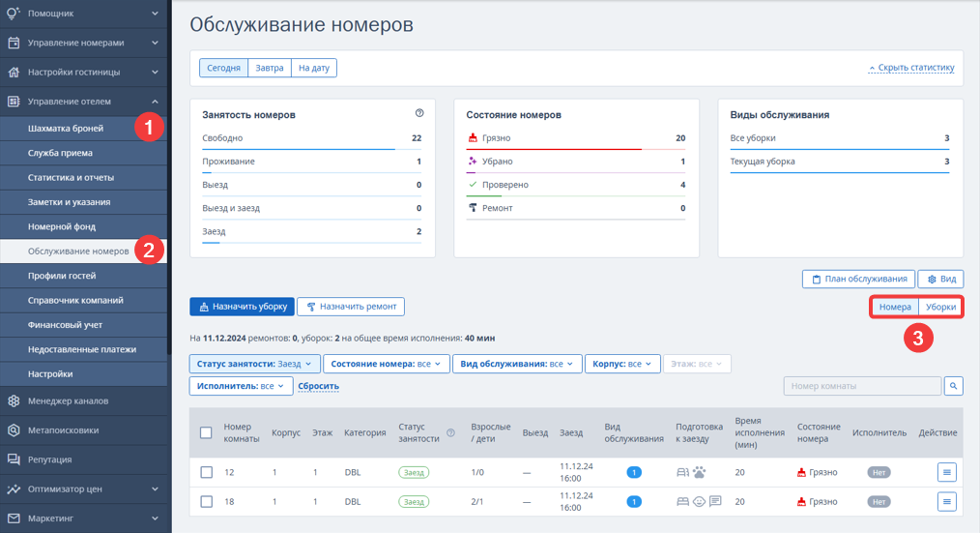Open action menu icon for room 12
The height and width of the screenshot is (533, 980).
(x=947, y=472)
